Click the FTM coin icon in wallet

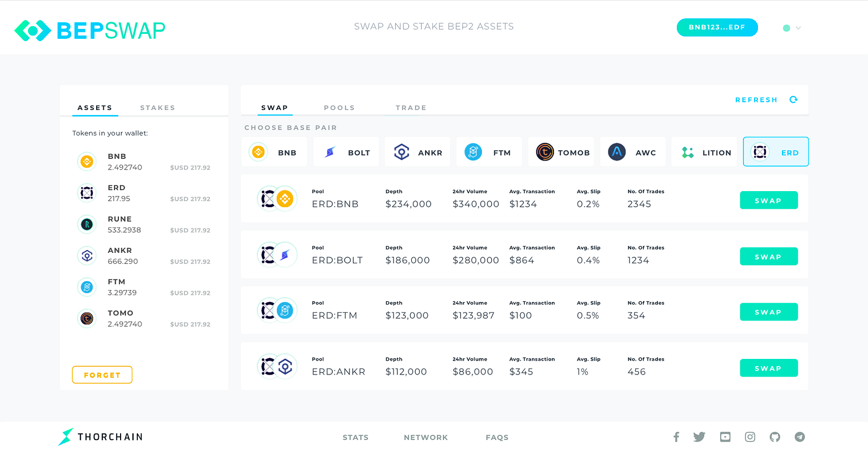pyautogui.click(x=87, y=287)
